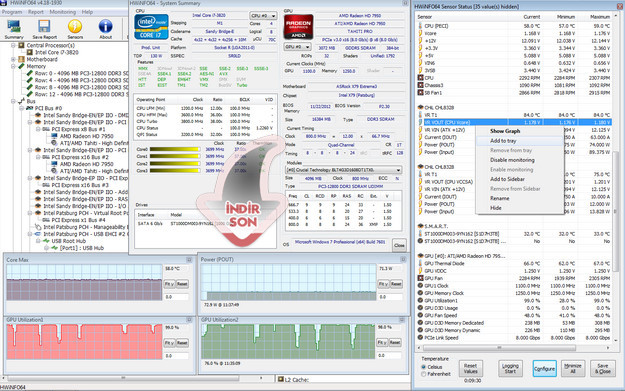Click the PCI Bus #0 icon
Image resolution: width=625 pixels, height=391 pixels.
coord(30,108)
